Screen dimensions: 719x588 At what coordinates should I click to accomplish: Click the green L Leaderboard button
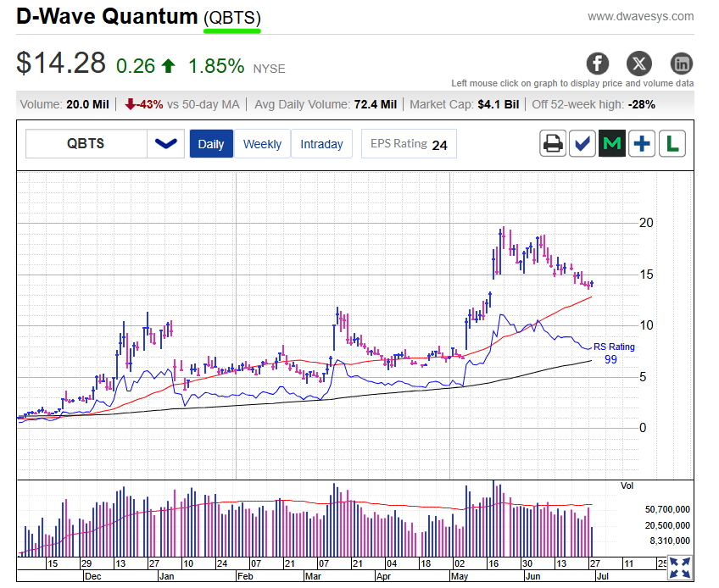point(672,144)
